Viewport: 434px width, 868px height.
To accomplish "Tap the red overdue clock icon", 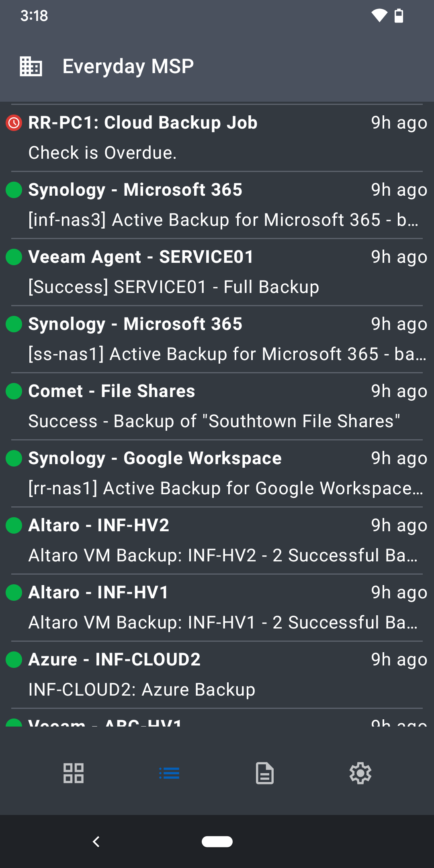I will [x=14, y=123].
